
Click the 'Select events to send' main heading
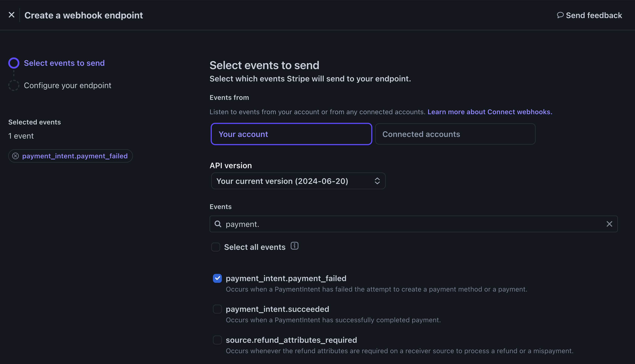pos(264,66)
